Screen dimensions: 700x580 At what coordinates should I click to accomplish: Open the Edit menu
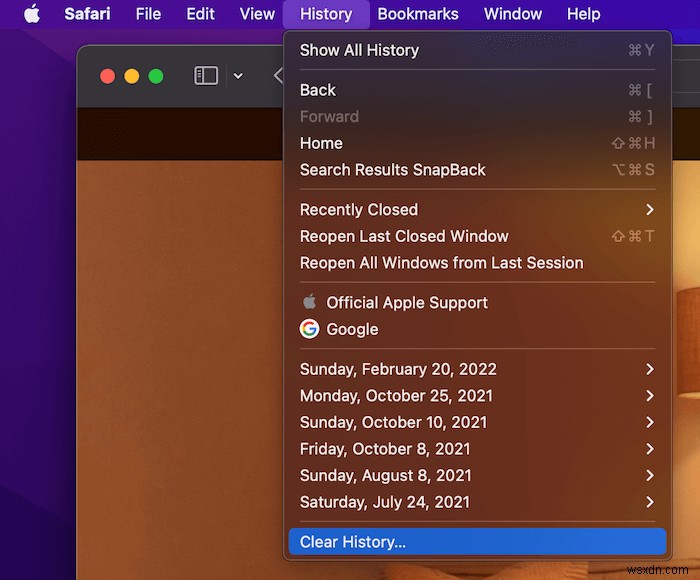click(200, 14)
